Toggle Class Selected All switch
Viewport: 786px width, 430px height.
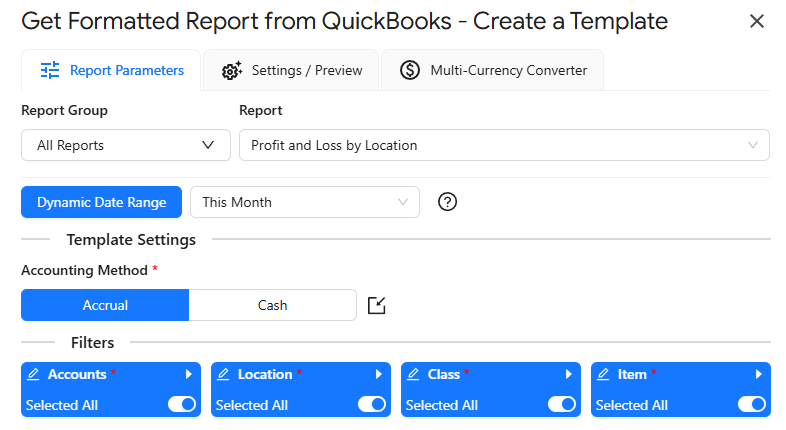coord(561,404)
